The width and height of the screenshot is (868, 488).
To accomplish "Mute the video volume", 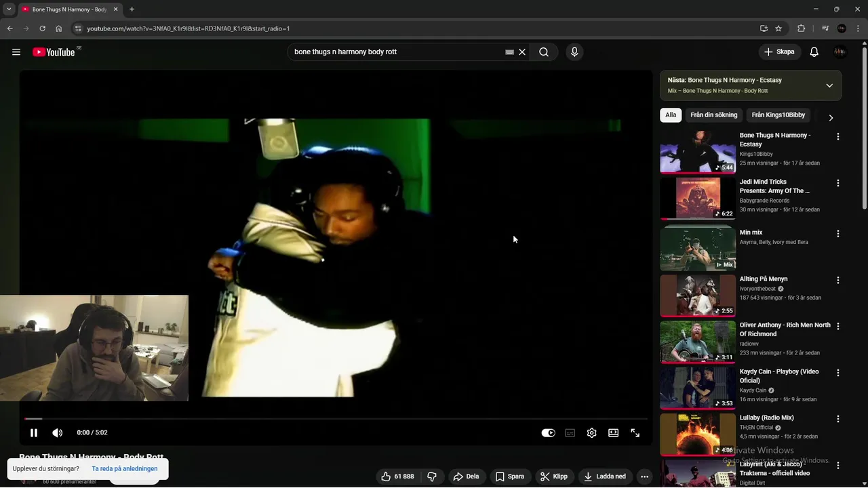I will pyautogui.click(x=58, y=432).
